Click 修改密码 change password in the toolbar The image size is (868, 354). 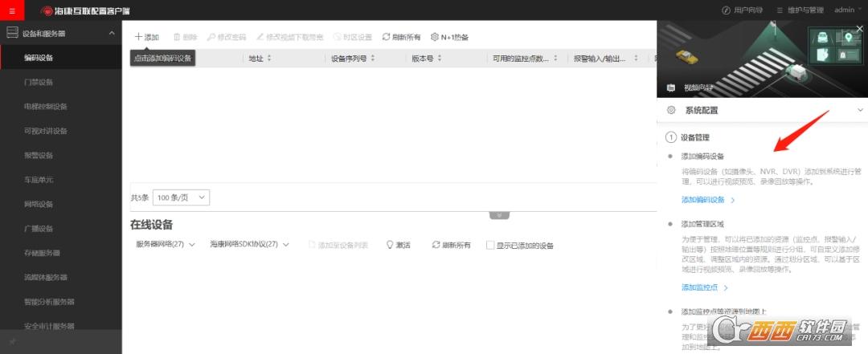[227, 37]
